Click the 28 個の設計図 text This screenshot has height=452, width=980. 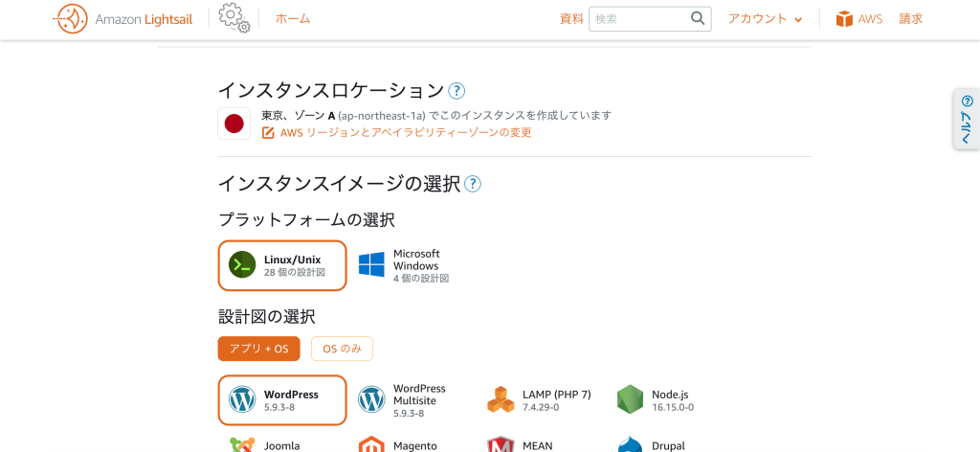[295, 273]
